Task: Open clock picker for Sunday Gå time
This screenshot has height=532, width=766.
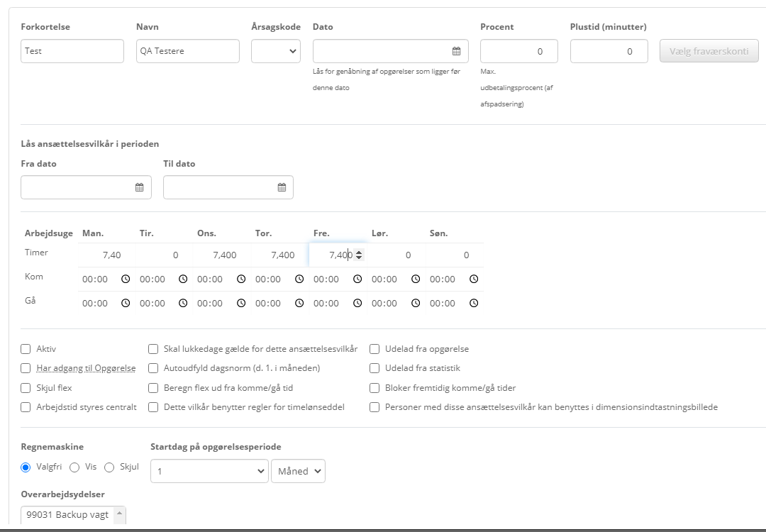Action: 474,304
